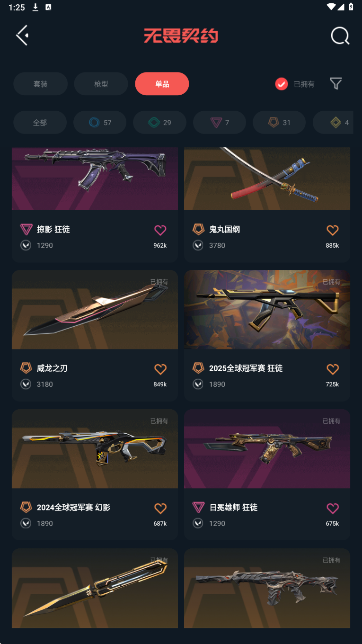The image size is (362, 644).
Task: Filter by orange pentagon tier 31
Action: [x=279, y=123]
